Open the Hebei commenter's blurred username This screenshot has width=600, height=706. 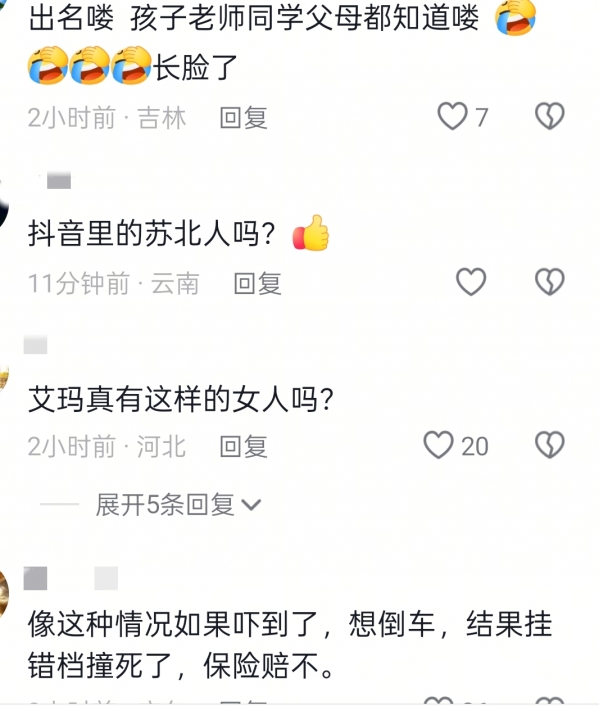point(36,345)
